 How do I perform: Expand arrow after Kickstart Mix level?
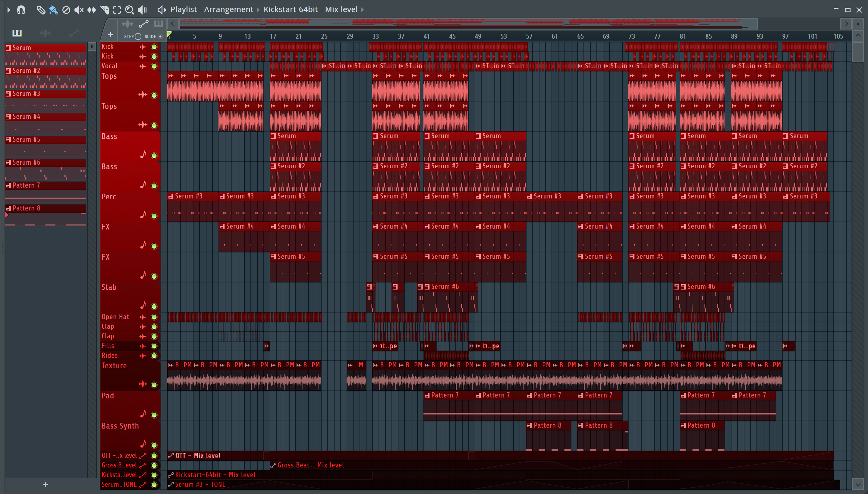363,10
